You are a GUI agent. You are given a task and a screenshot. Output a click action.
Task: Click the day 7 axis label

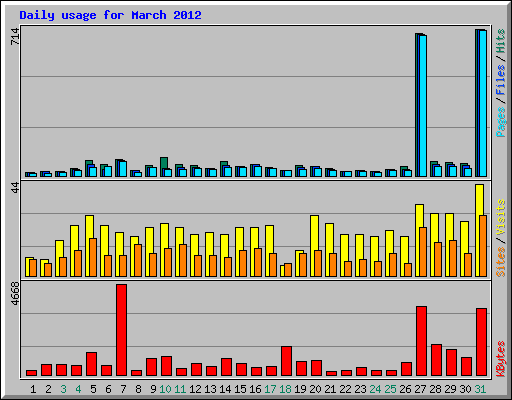(123, 389)
